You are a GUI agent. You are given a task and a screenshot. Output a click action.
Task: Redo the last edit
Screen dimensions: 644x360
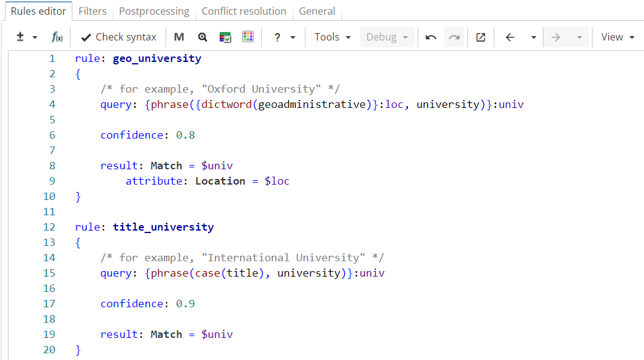[454, 37]
